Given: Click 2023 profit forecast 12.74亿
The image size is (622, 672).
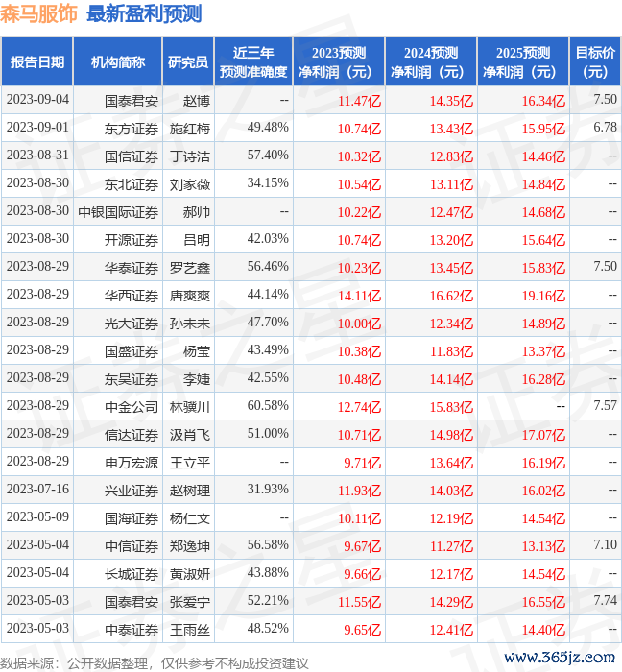Looking at the screenshot, I should (x=359, y=407).
